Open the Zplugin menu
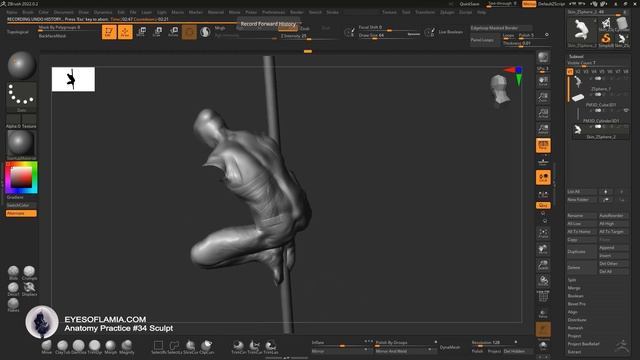 coord(447,12)
